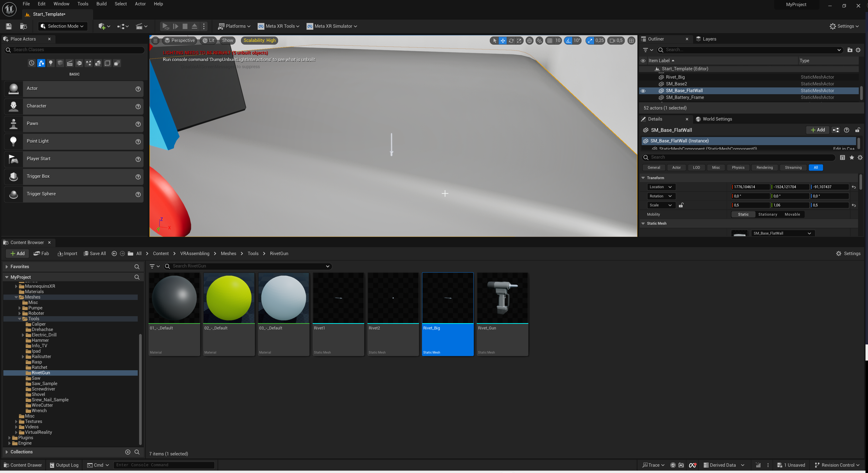Screen dimensions: 868x473
Task: Click Lock details panel icon
Action: 857,130
